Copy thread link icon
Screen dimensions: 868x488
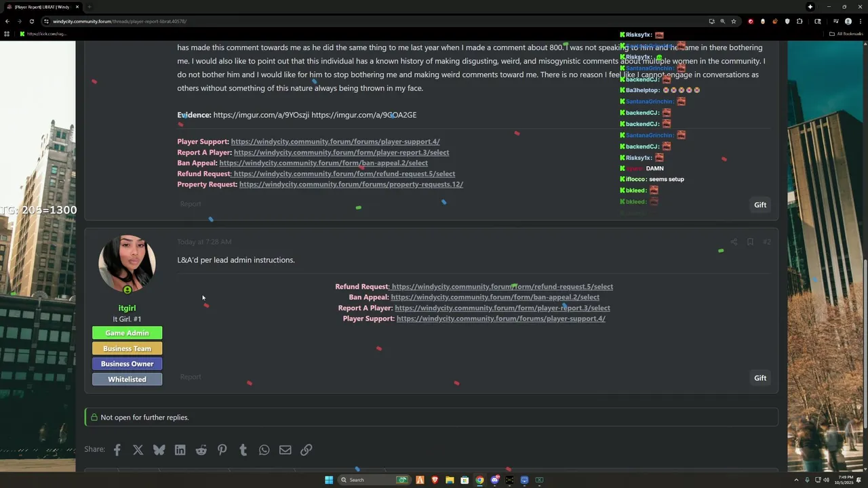(307, 450)
